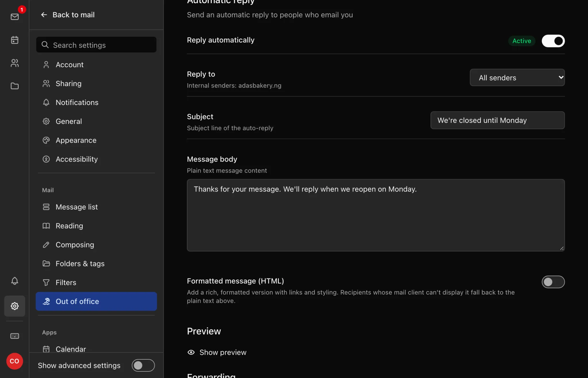Open the Mail inbox icon with badge
The image size is (588, 378).
click(x=15, y=17)
